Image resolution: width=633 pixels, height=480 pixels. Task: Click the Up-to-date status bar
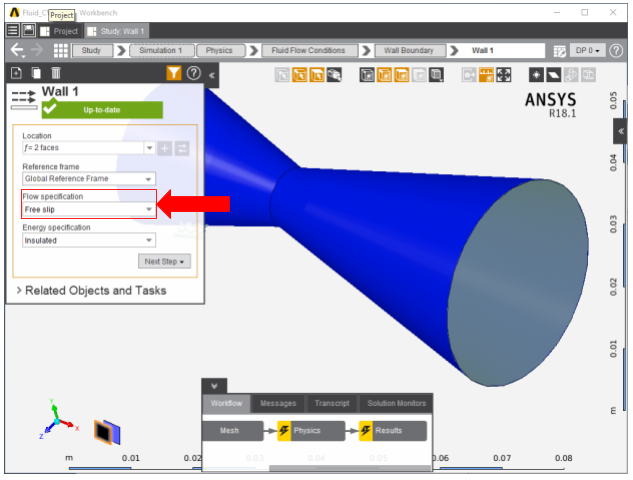point(103,110)
